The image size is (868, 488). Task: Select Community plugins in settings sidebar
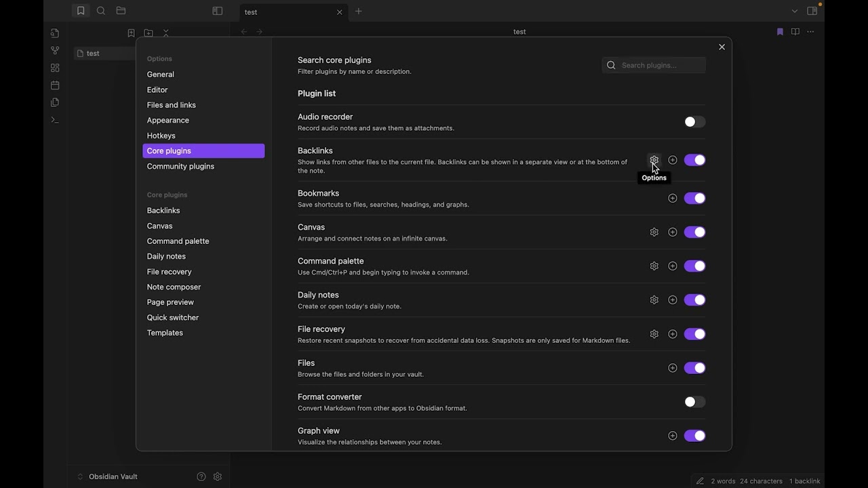pyautogui.click(x=180, y=166)
